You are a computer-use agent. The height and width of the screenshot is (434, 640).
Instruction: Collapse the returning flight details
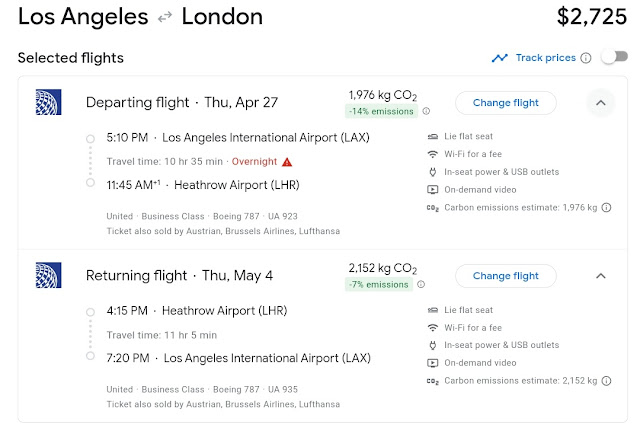click(600, 275)
